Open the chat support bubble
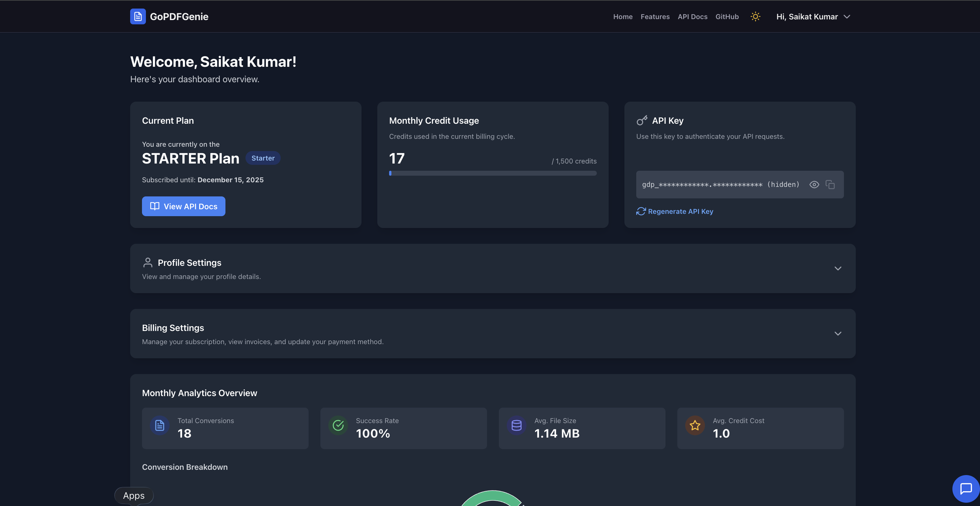Image resolution: width=980 pixels, height=506 pixels. click(966, 489)
